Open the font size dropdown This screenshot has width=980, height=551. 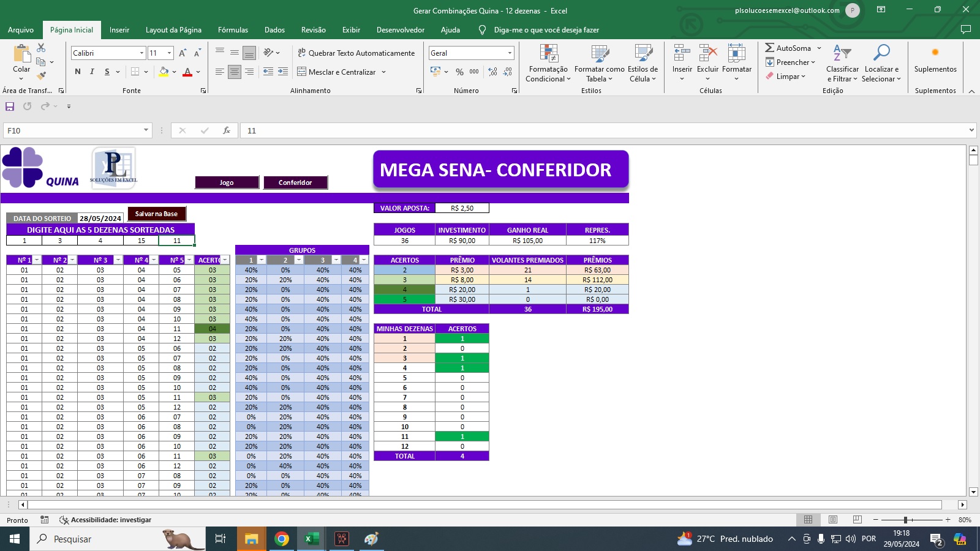170,53
